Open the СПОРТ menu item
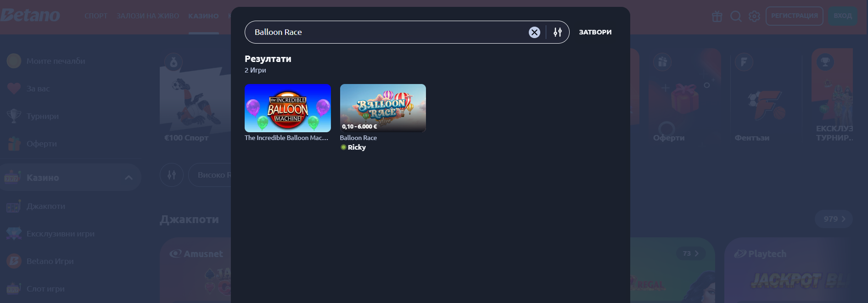 tap(96, 16)
